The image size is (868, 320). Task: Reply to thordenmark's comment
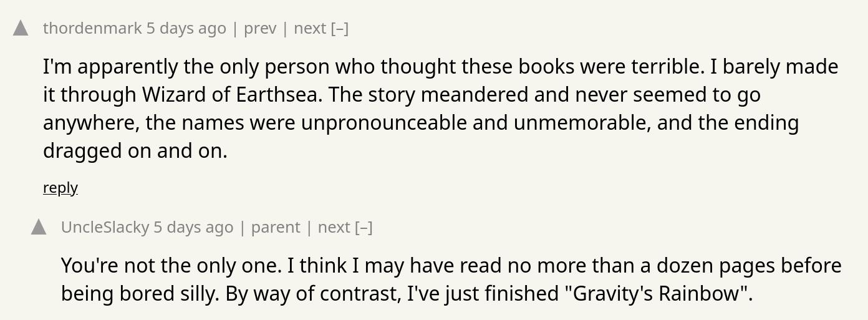coord(60,187)
